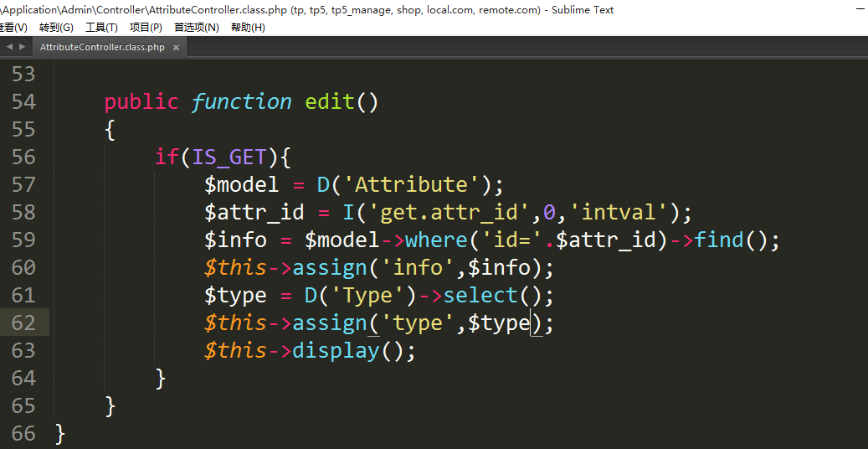Open the 查看(V) view menu
The width and height of the screenshot is (868, 449).
click(12, 28)
